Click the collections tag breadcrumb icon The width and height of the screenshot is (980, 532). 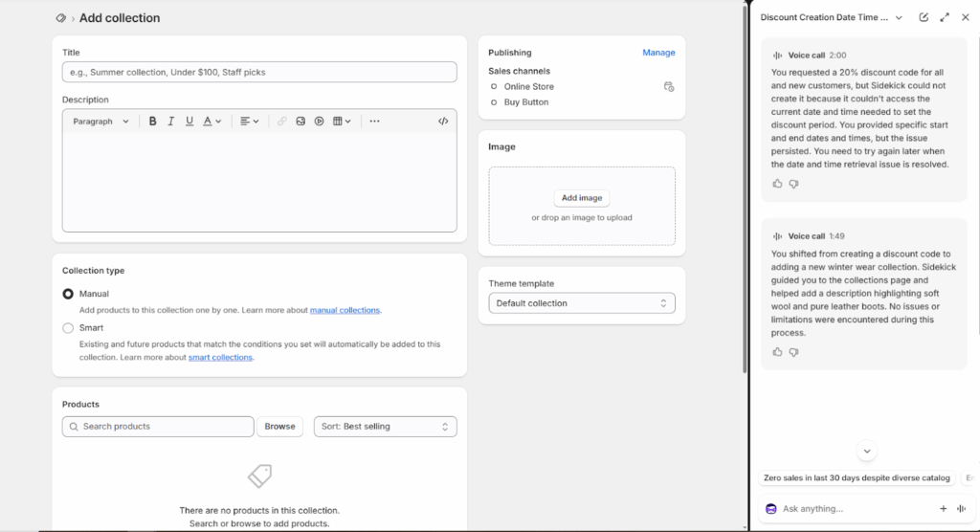click(60, 18)
